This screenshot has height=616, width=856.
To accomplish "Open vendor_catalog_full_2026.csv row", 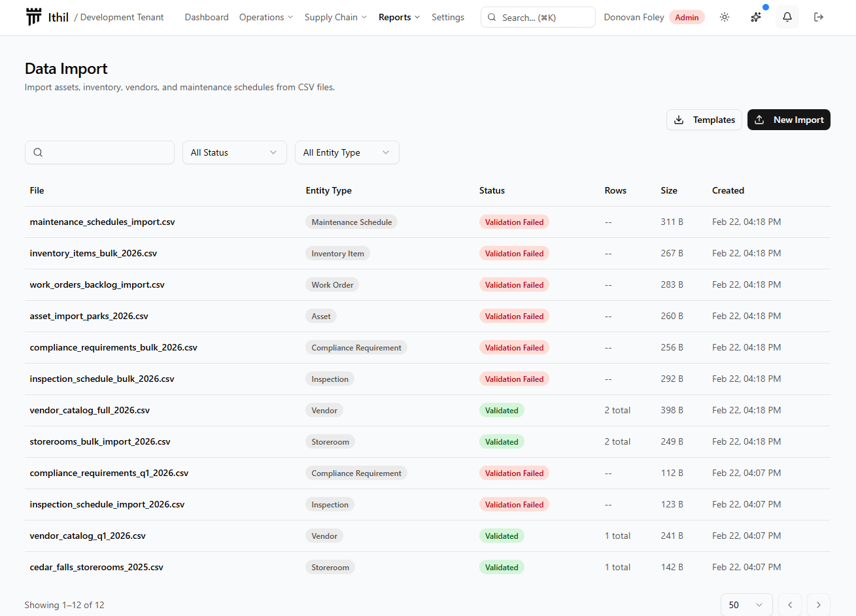I will (x=428, y=411).
